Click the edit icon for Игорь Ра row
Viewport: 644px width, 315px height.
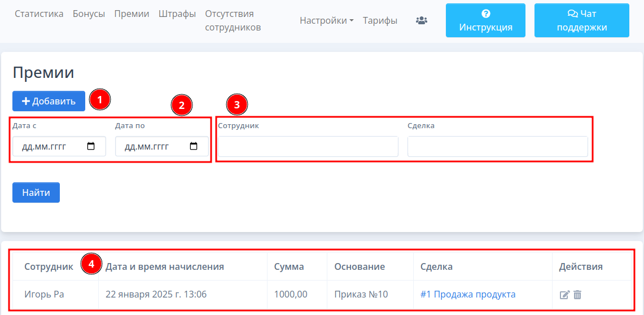tap(565, 295)
